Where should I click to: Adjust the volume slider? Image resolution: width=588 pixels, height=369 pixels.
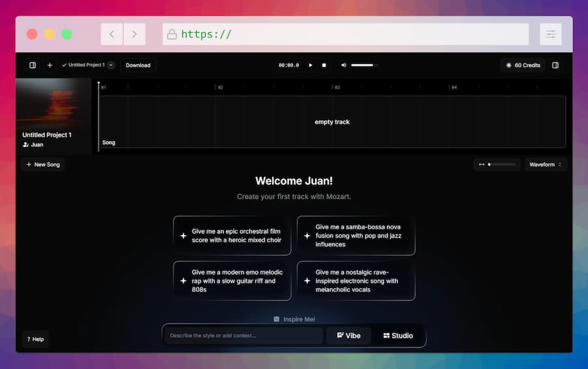(364, 65)
